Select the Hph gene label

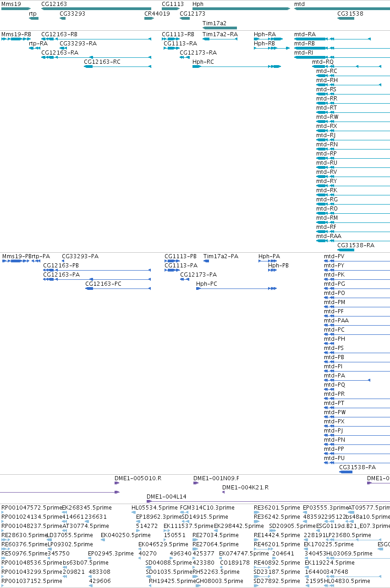pyautogui.click(x=198, y=4)
